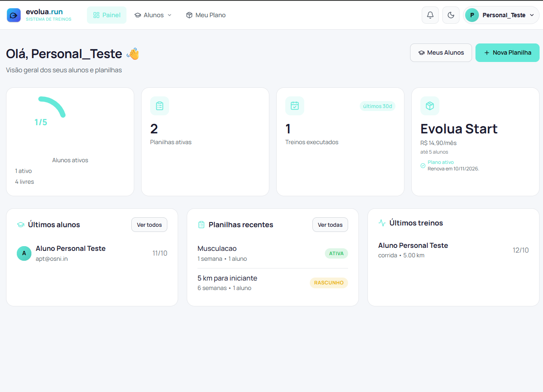Image resolution: width=543 pixels, height=392 pixels.
Task: Click the Plano ativo status text
Action: pyautogui.click(x=441, y=162)
